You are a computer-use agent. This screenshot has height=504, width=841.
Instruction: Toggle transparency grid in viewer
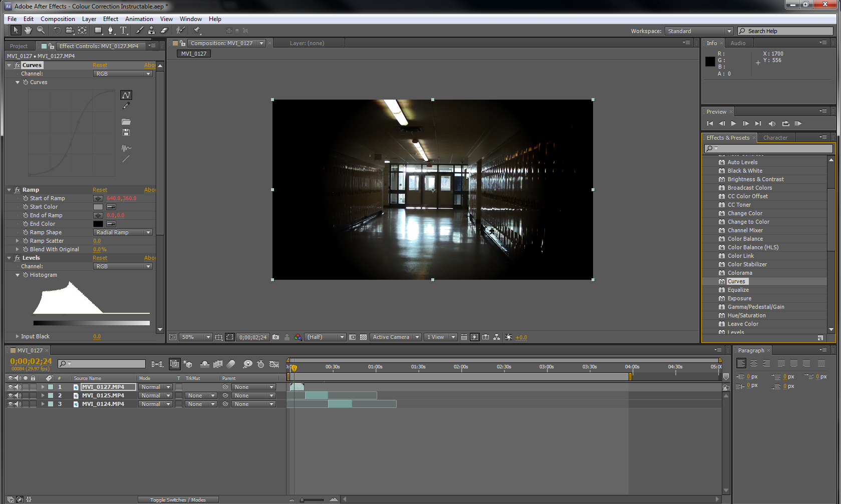coord(364,337)
